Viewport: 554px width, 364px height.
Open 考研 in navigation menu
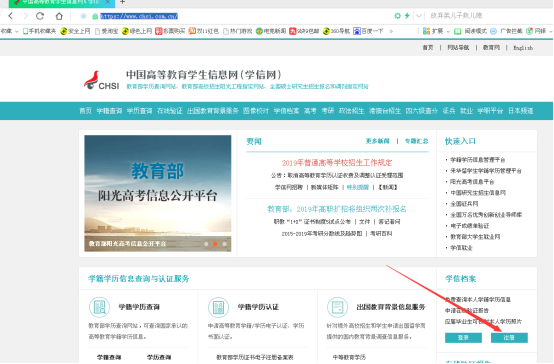328,111
